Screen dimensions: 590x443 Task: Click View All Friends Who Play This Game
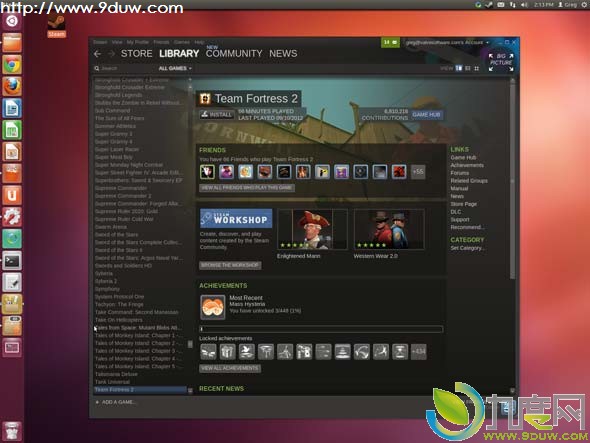pos(247,188)
